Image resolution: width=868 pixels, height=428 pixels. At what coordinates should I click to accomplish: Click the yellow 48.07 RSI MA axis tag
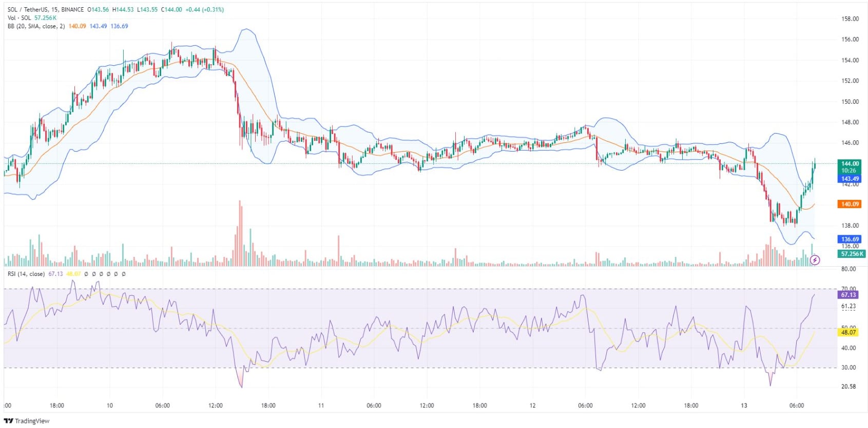848,332
